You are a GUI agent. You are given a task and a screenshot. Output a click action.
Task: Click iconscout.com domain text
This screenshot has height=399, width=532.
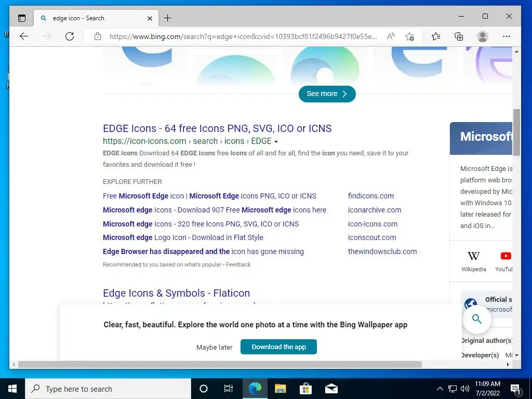pos(372,237)
